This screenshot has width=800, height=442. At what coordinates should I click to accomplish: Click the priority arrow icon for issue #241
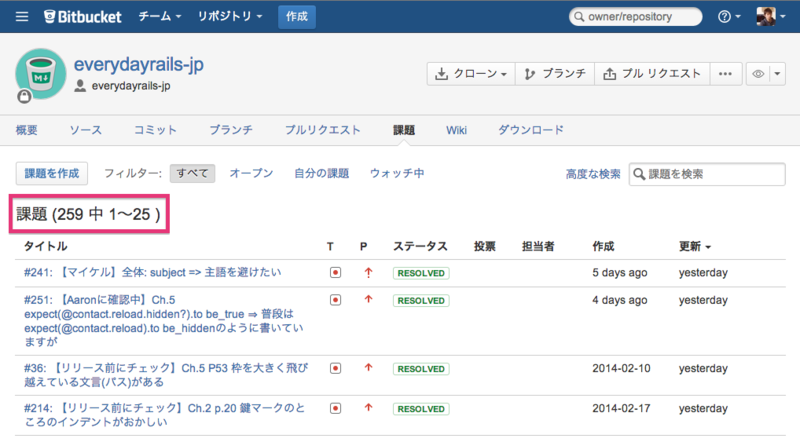point(368,273)
